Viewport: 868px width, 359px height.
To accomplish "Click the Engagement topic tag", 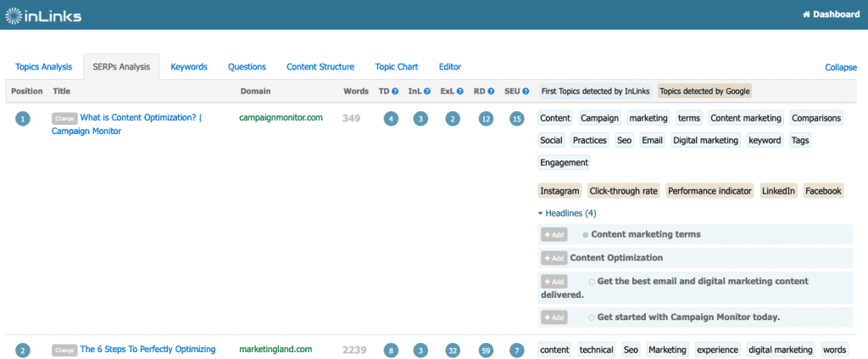I will (x=564, y=163).
